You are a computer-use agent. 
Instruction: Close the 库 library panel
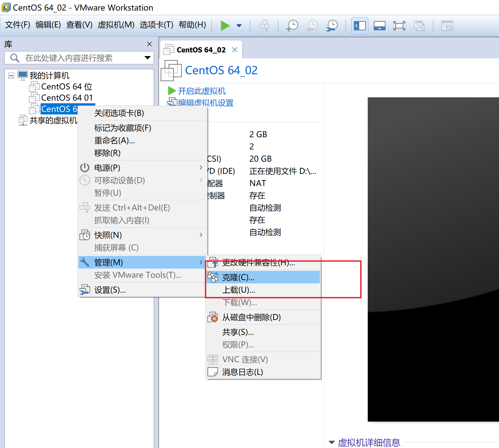click(149, 44)
